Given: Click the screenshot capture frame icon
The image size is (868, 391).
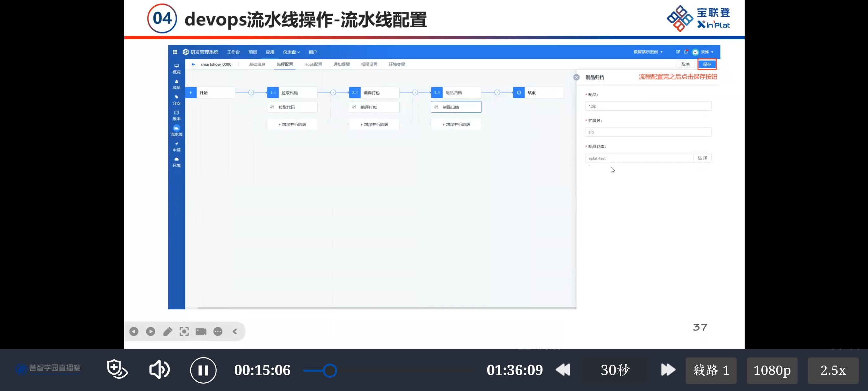Looking at the screenshot, I should click(x=184, y=332).
